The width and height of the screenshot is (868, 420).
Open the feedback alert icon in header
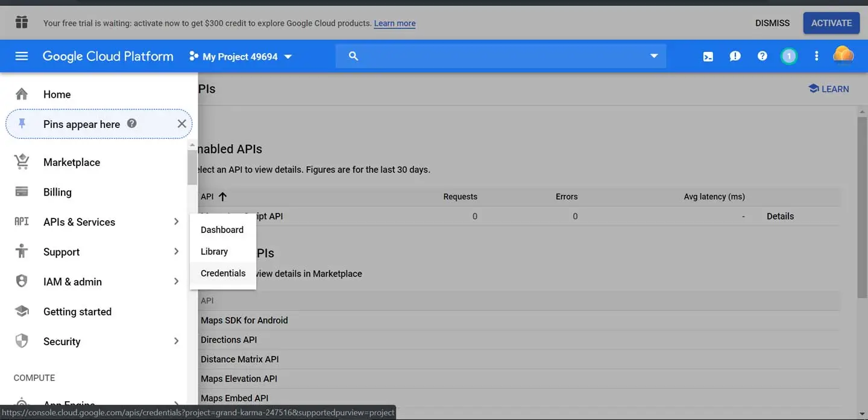click(x=735, y=56)
